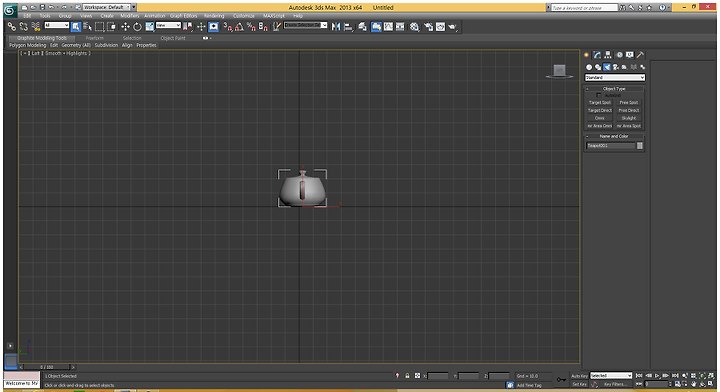The width and height of the screenshot is (720, 392).
Task: Click the Bind to Space Warp tool
Action: point(35,27)
